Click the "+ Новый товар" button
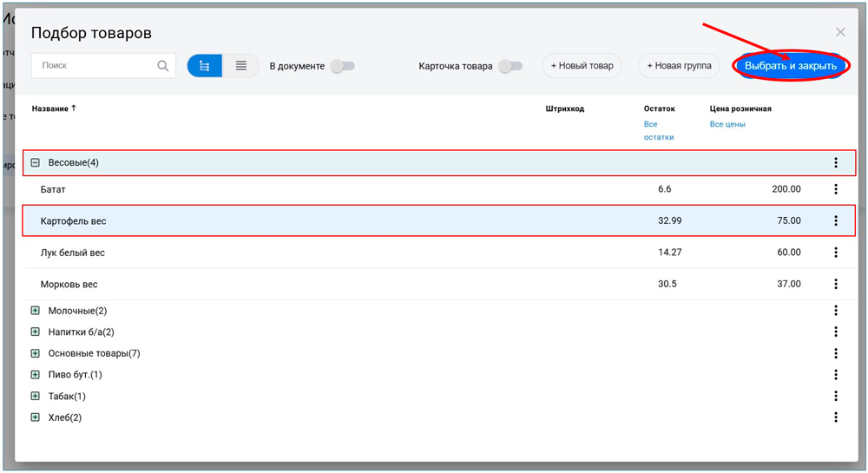The width and height of the screenshot is (868, 473). click(x=582, y=66)
